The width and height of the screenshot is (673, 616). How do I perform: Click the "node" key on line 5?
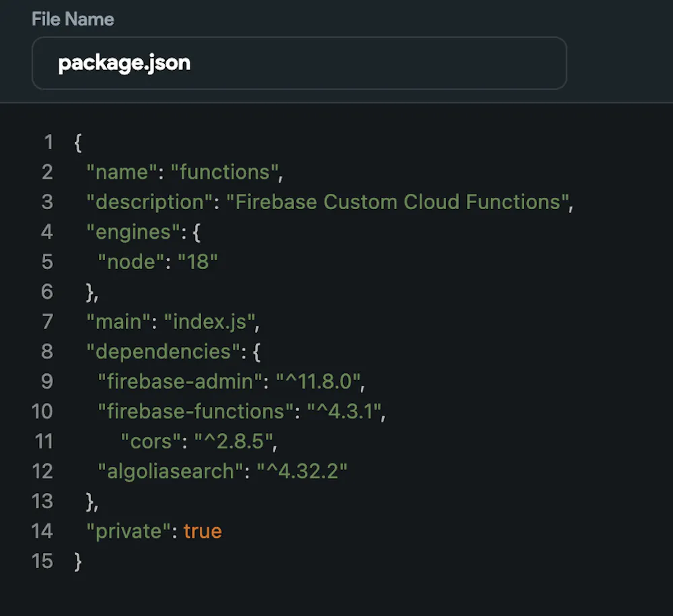131,262
